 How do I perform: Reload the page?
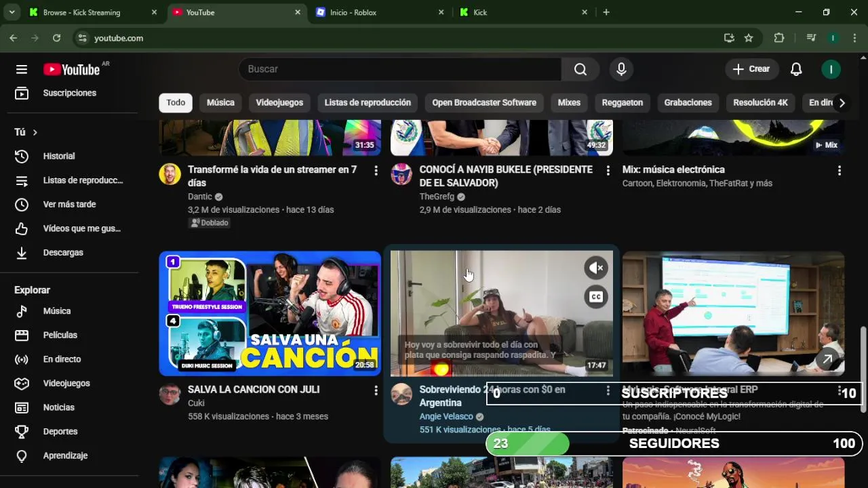56,38
